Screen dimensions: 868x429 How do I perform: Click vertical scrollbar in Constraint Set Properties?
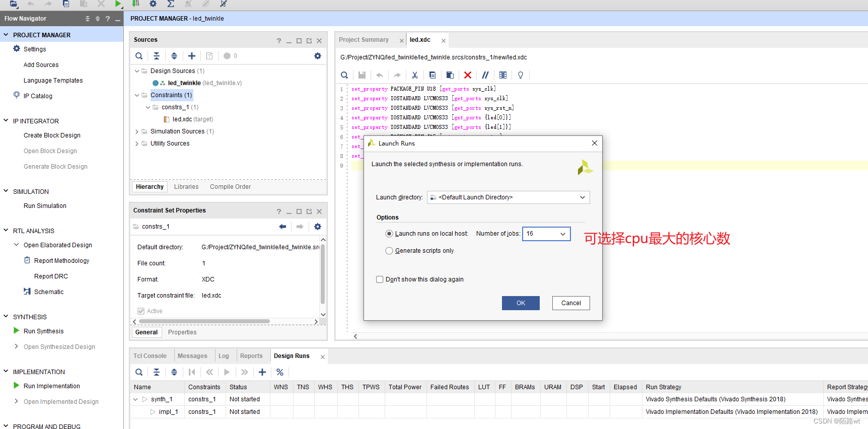(323, 274)
